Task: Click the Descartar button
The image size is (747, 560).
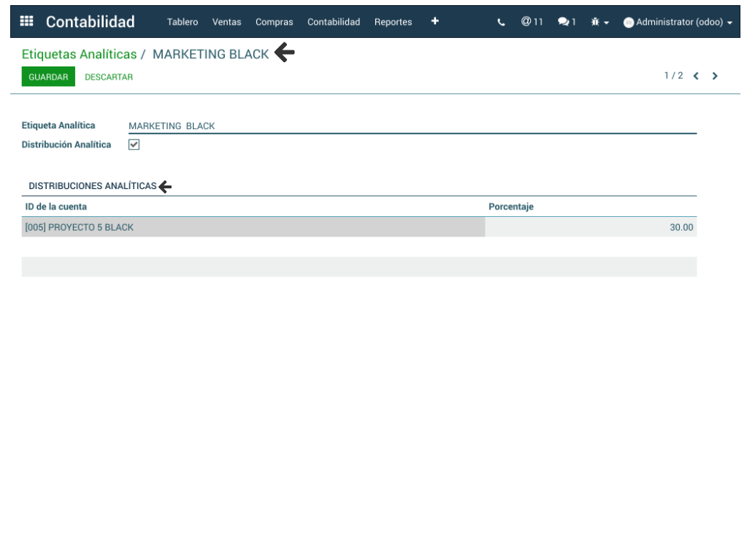Action: [109, 77]
